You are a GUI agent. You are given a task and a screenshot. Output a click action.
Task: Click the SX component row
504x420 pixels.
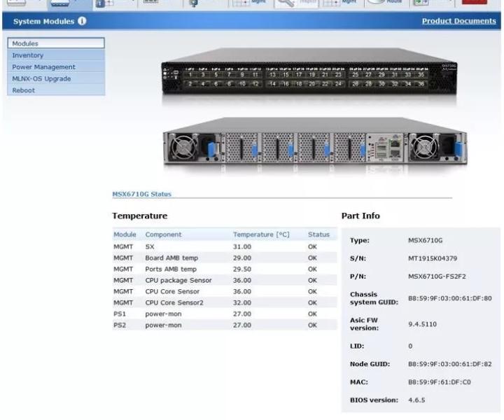225,247
